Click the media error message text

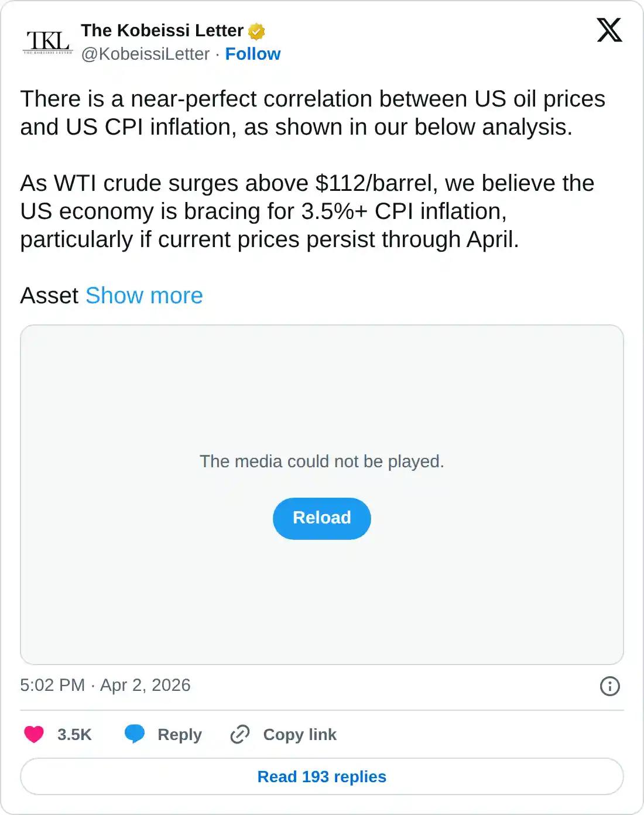pos(321,461)
